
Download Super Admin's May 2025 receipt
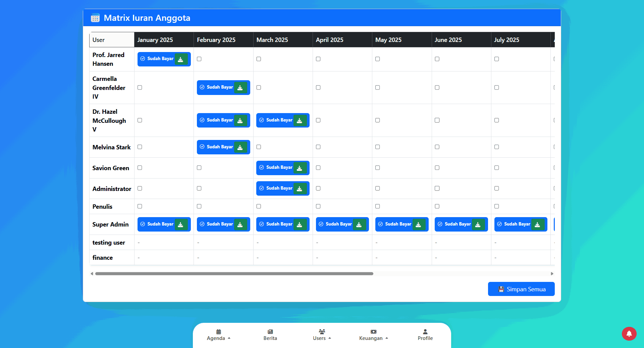(418, 225)
